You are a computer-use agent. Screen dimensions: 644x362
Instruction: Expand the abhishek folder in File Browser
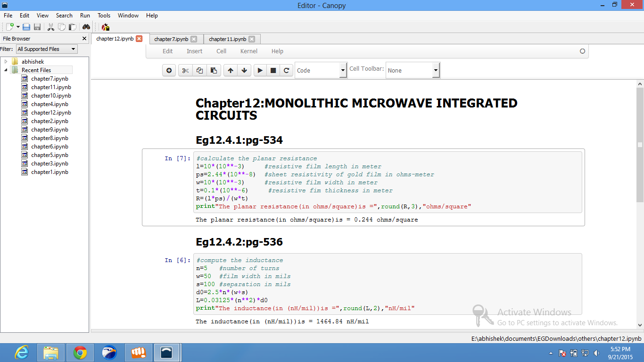point(6,62)
